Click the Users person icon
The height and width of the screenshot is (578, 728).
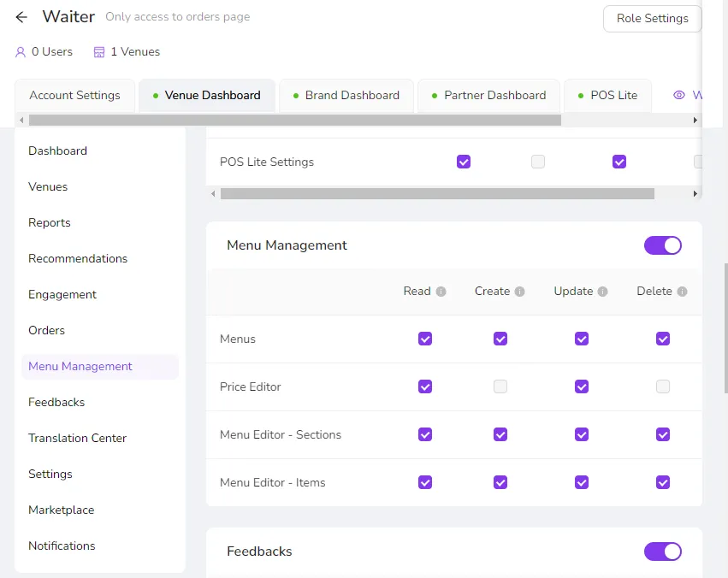21,52
